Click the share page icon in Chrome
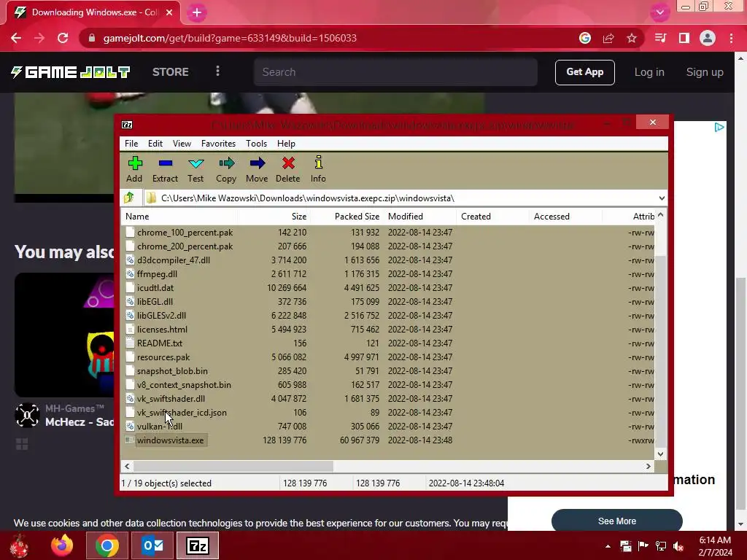 point(608,38)
